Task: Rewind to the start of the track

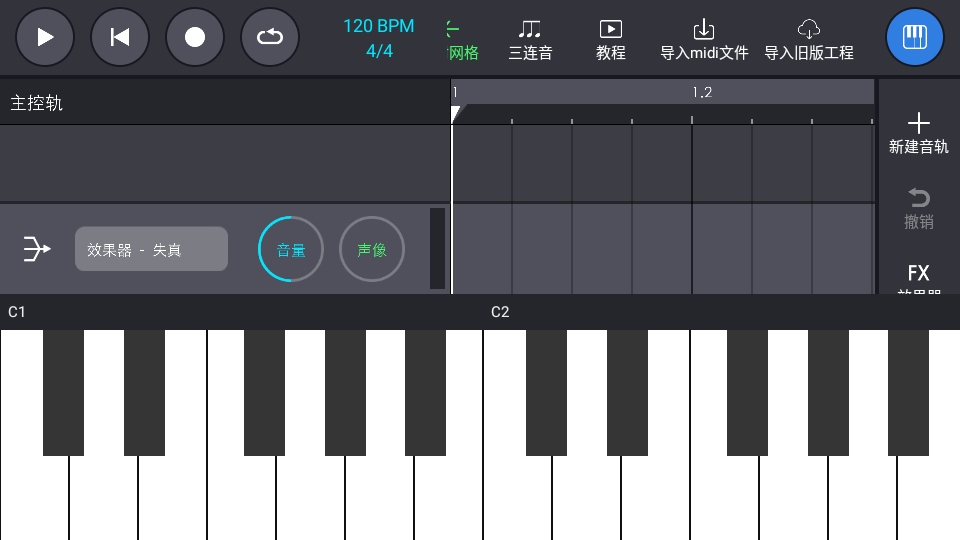Action: (x=120, y=37)
